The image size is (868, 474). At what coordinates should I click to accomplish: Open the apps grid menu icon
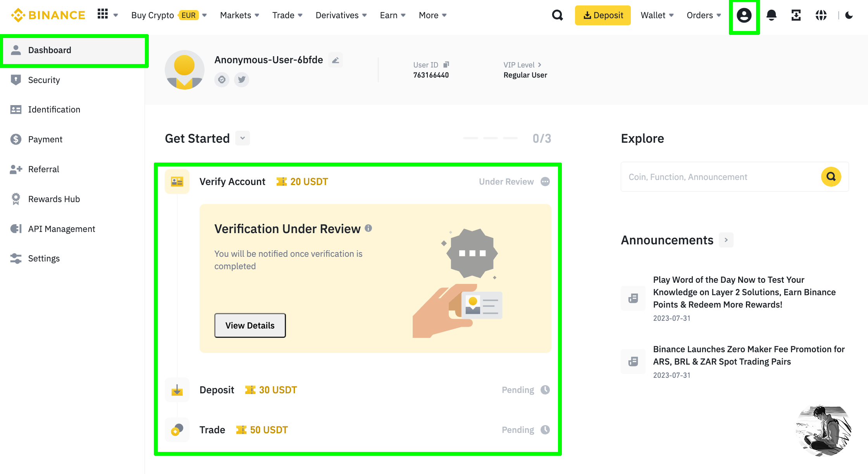[x=103, y=14]
